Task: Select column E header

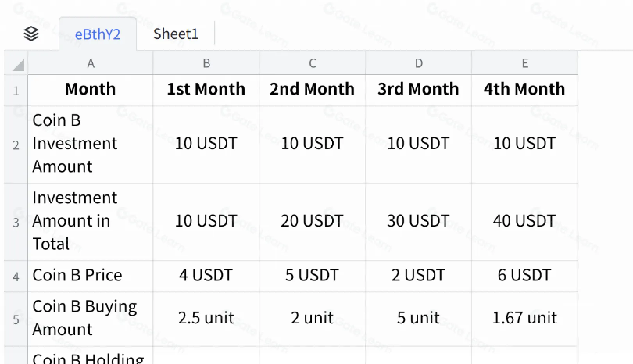Action: coord(525,63)
